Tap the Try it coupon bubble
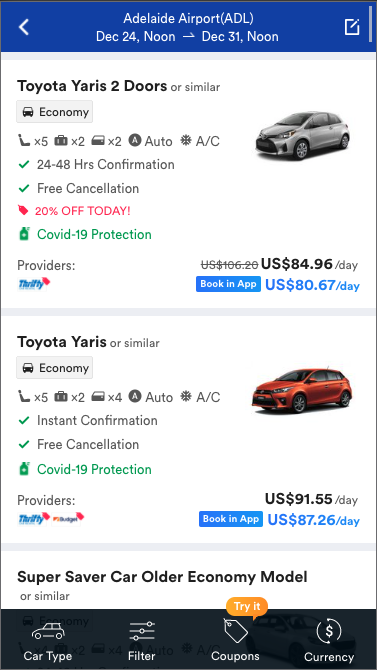The image size is (377, 670). pyautogui.click(x=247, y=607)
